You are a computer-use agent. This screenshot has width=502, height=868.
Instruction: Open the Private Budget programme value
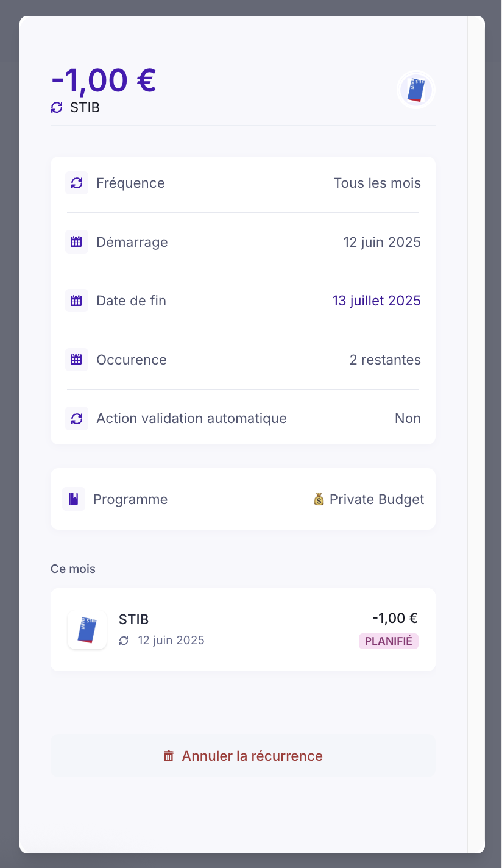369,499
